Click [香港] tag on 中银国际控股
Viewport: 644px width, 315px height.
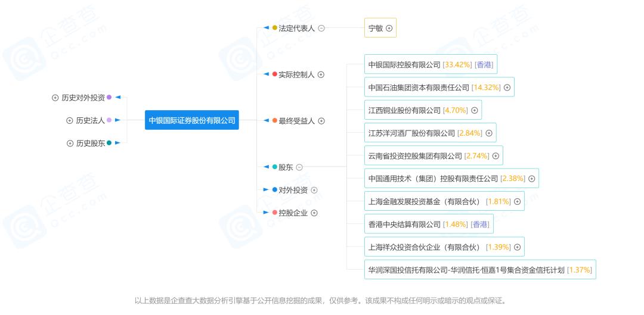(484, 64)
